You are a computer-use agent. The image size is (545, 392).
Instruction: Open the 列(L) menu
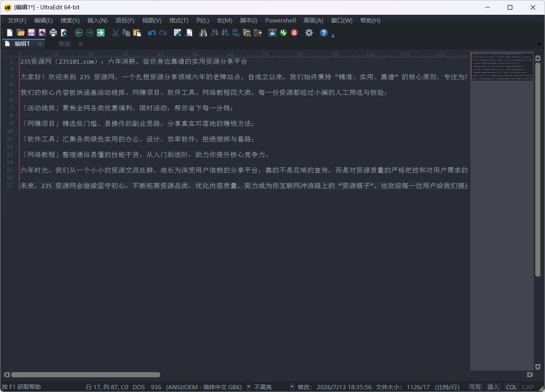pos(203,21)
